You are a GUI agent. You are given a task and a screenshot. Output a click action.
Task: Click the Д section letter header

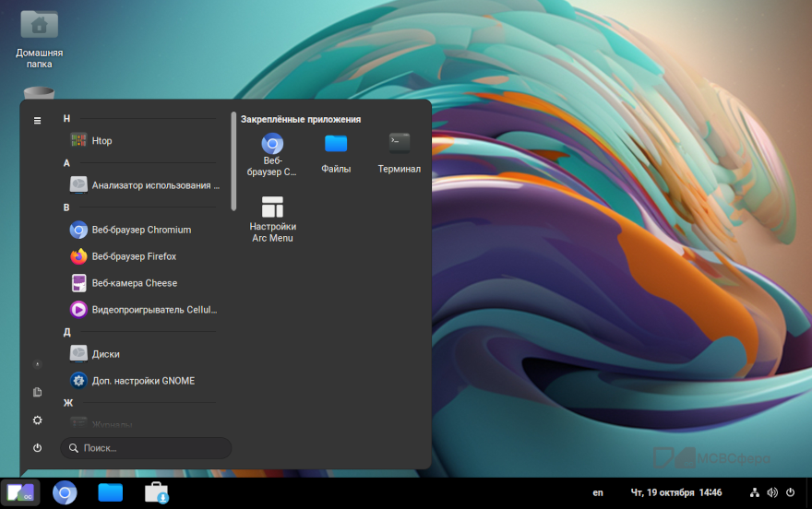tap(66, 332)
